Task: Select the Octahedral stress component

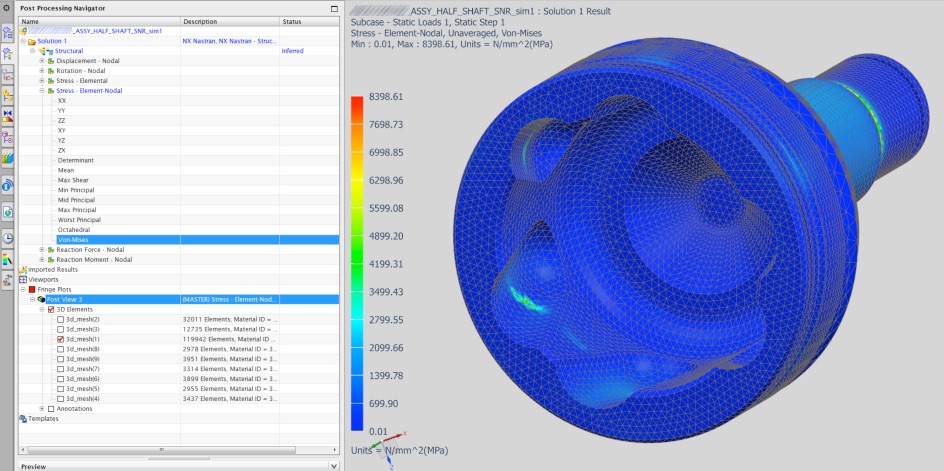Action: click(x=74, y=229)
